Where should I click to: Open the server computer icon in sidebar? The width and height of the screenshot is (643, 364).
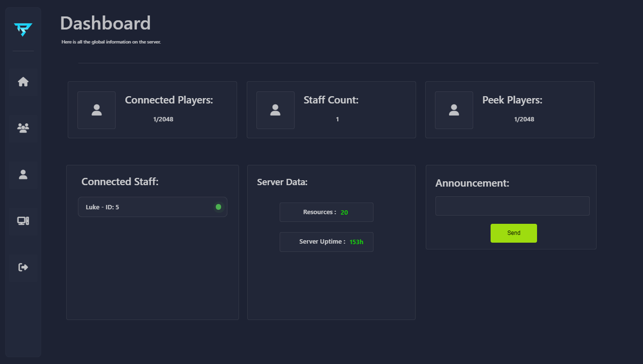[23, 221]
